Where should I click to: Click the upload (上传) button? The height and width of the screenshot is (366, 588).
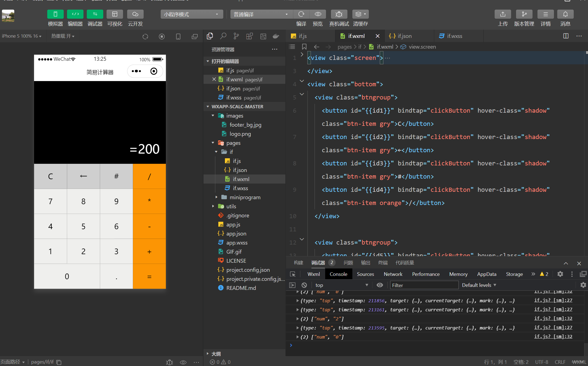(503, 14)
